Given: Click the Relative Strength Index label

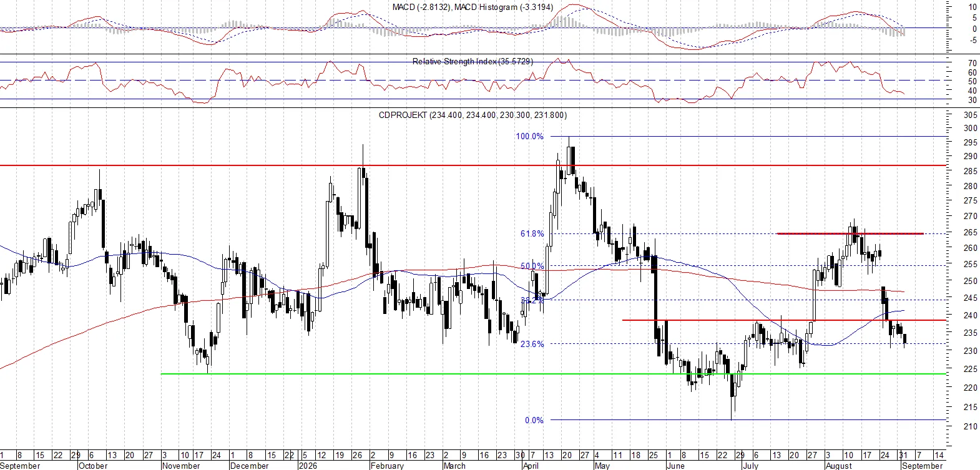Looking at the screenshot, I should pyautogui.click(x=473, y=61).
